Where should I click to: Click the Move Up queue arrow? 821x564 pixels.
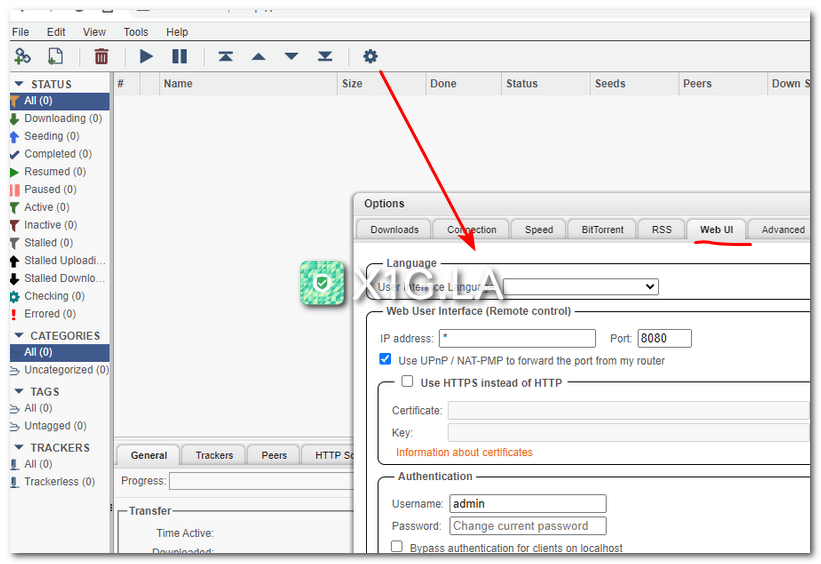(259, 57)
